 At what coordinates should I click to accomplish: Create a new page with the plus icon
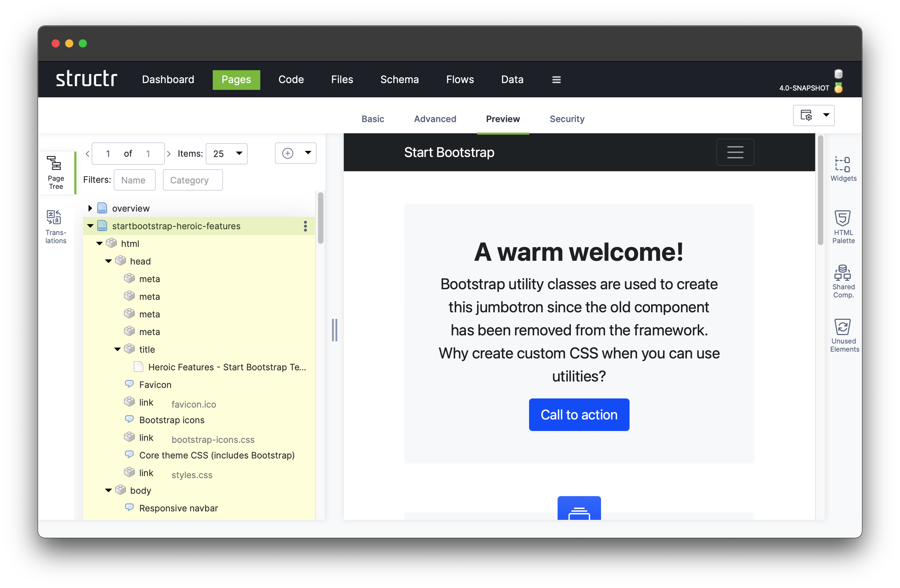click(288, 153)
